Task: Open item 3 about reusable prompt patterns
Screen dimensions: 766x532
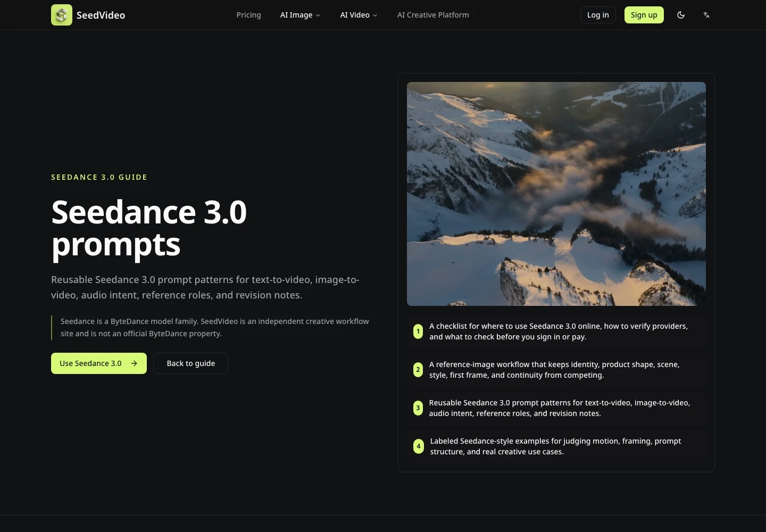Action: click(x=556, y=408)
